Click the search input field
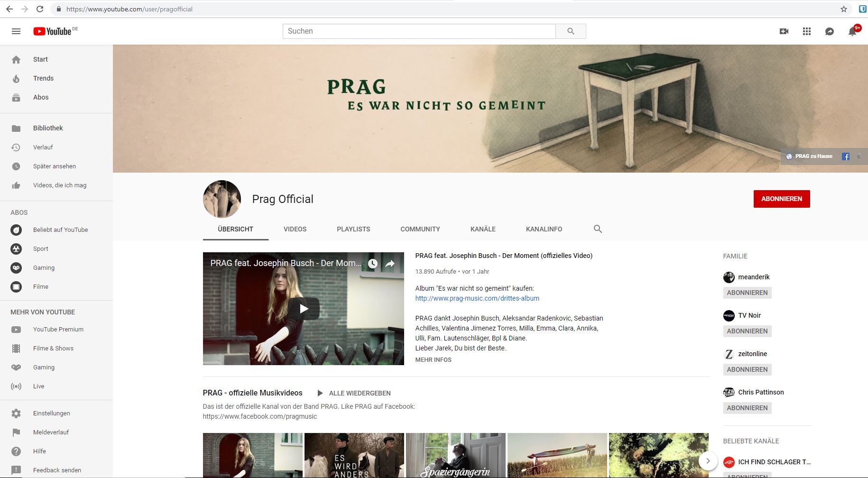 pos(419,31)
